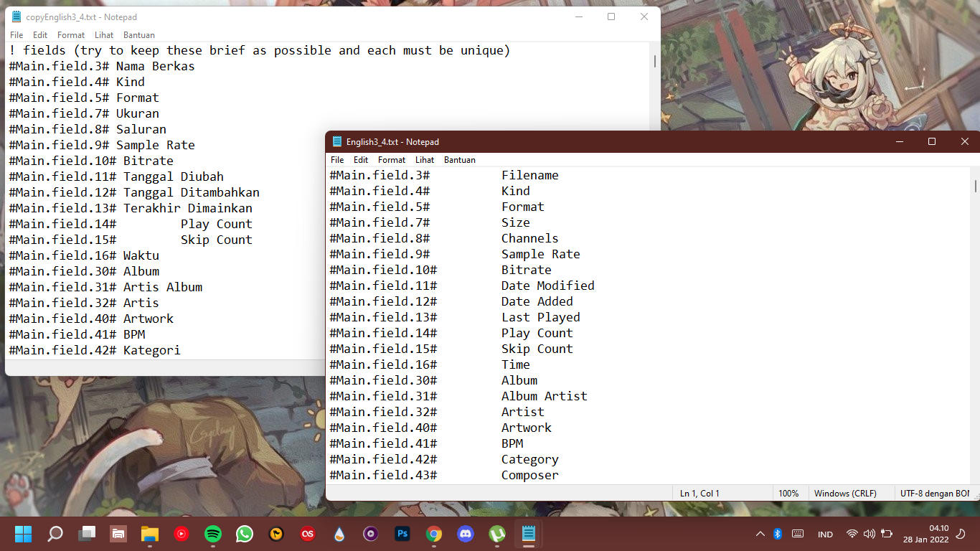Open YouTube Music taskbar icon
Image resolution: width=980 pixels, height=551 pixels.
pyautogui.click(x=182, y=534)
